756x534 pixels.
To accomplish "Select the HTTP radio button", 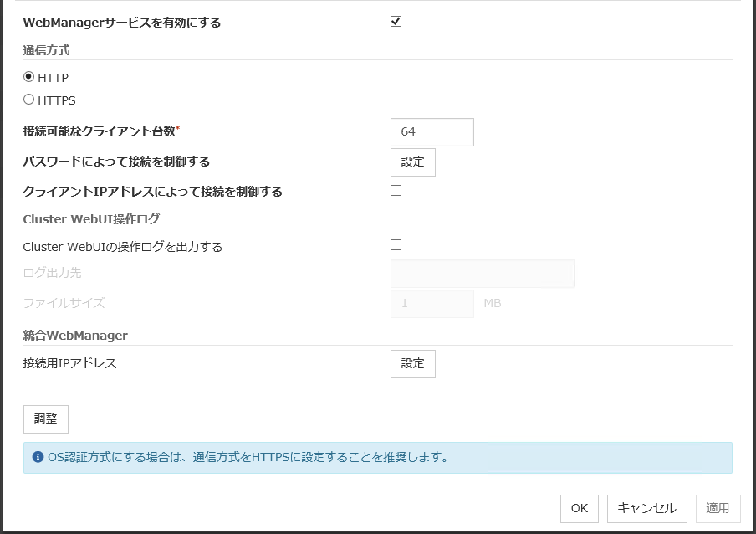I will (x=29, y=77).
